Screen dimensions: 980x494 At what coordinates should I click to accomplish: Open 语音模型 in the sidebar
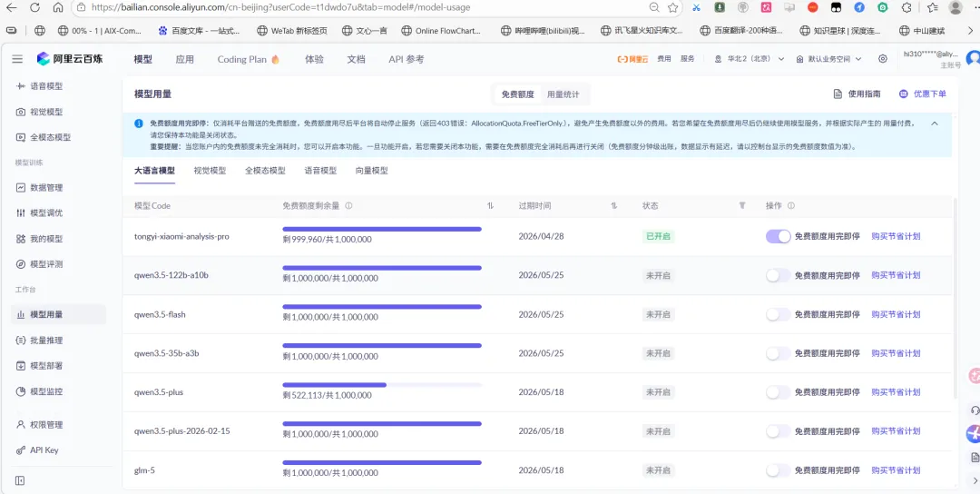point(39,86)
